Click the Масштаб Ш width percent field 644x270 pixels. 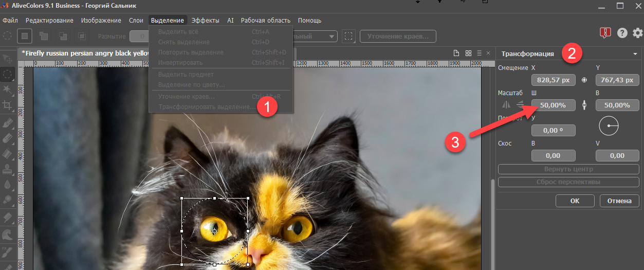(553, 105)
